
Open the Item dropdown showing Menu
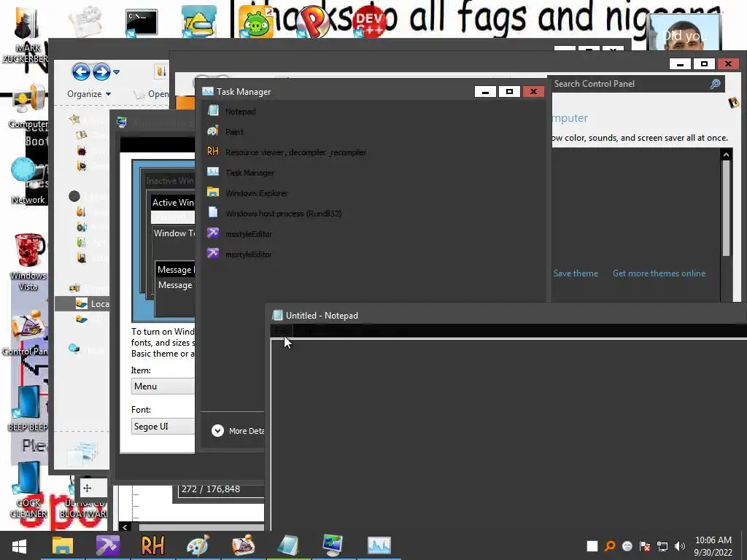click(x=163, y=386)
